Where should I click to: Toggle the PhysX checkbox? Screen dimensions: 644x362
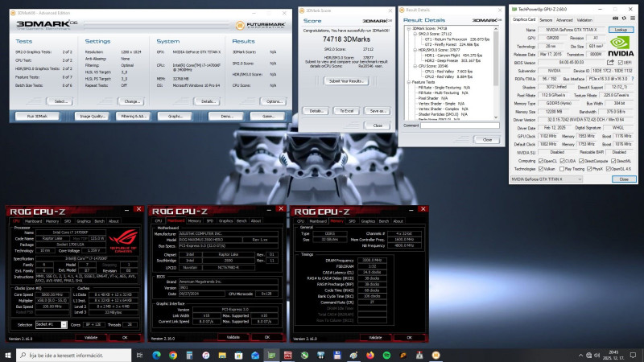click(589, 169)
